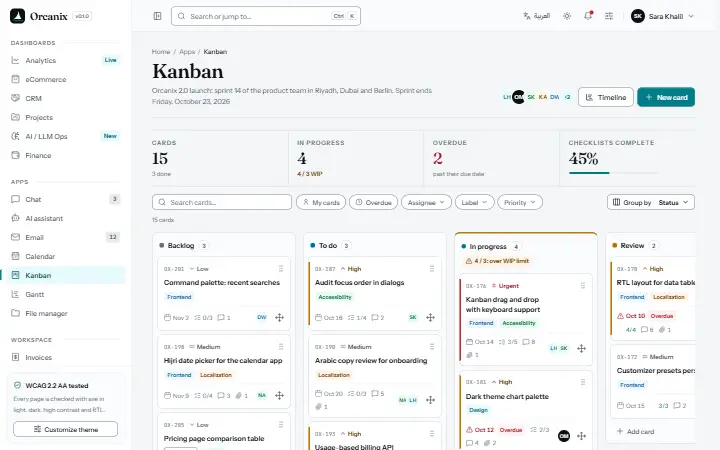Open menu on Pricing page comparison card

coord(281,424)
